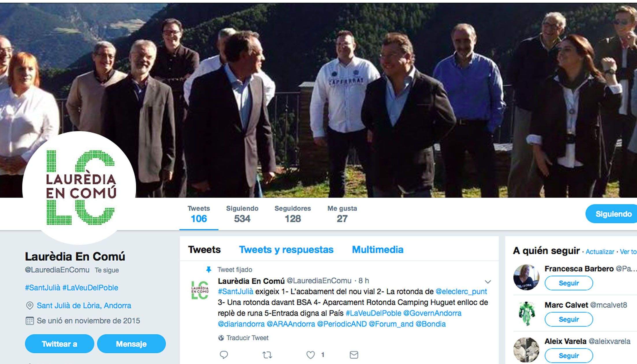Send pinned tweet via direct message icon

point(354,354)
